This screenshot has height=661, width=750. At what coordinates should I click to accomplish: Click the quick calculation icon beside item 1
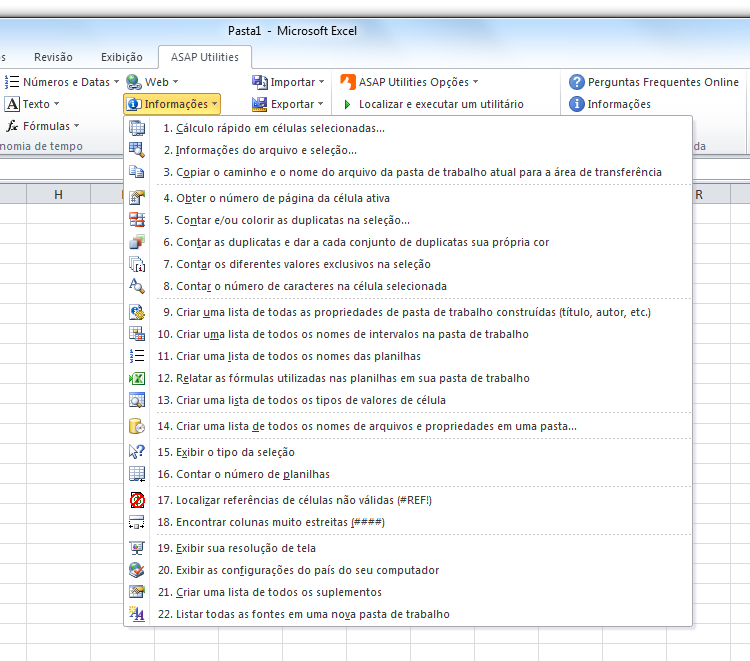pyautogui.click(x=137, y=128)
